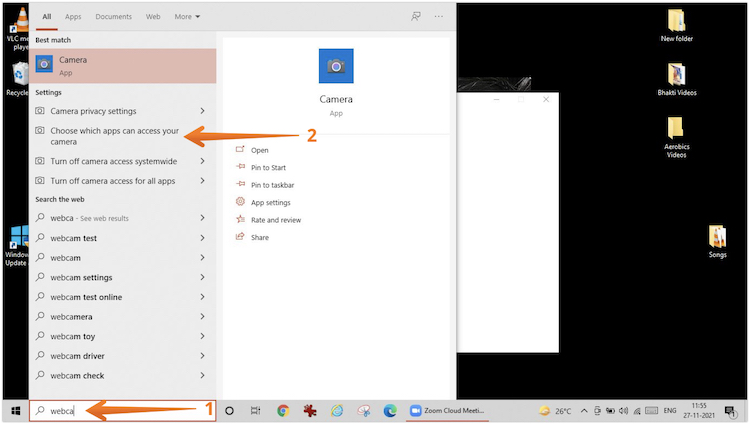Select the Bhakti Videos desktop folder
Viewport: 750px width, 426px height.
[676, 80]
